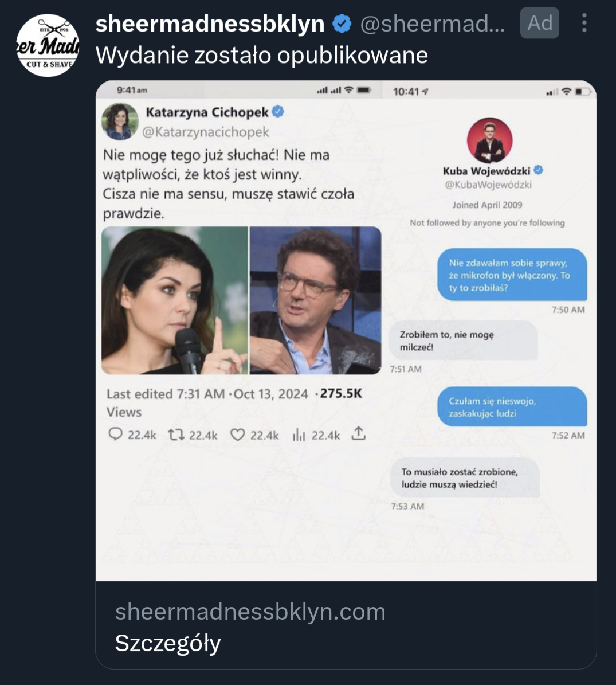The image size is (616, 685).
Task: Click the heart like icon showing 22.4k
Action: click(x=237, y=435)
